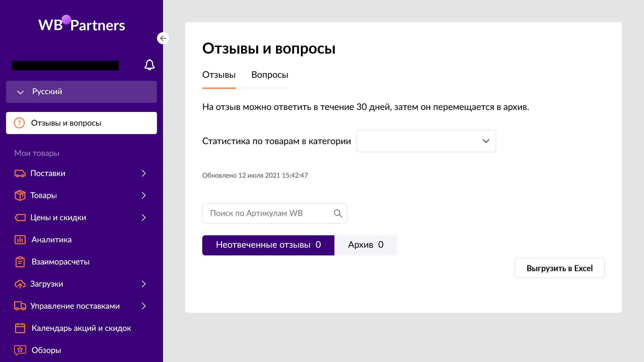644x362 pixels.
Task: Switch to the Вопросы tab
Action: tap(270, 75)
